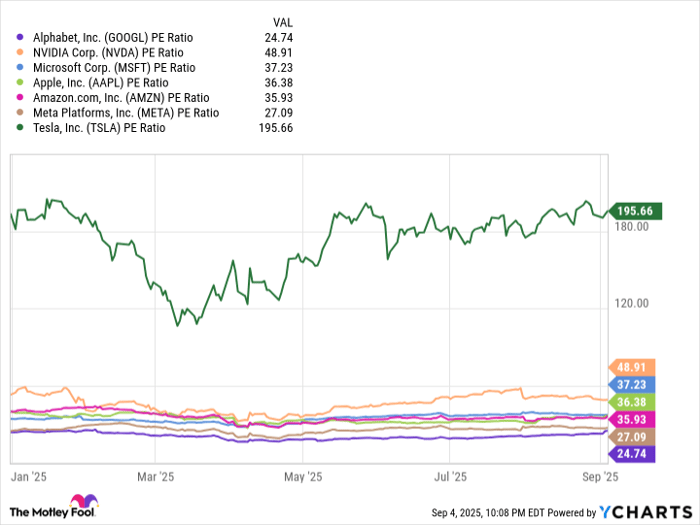Click the Amazon magenta legend dot
Viewport: 700px width, 525px height.
pyautogui.click(x=20, y=97)
